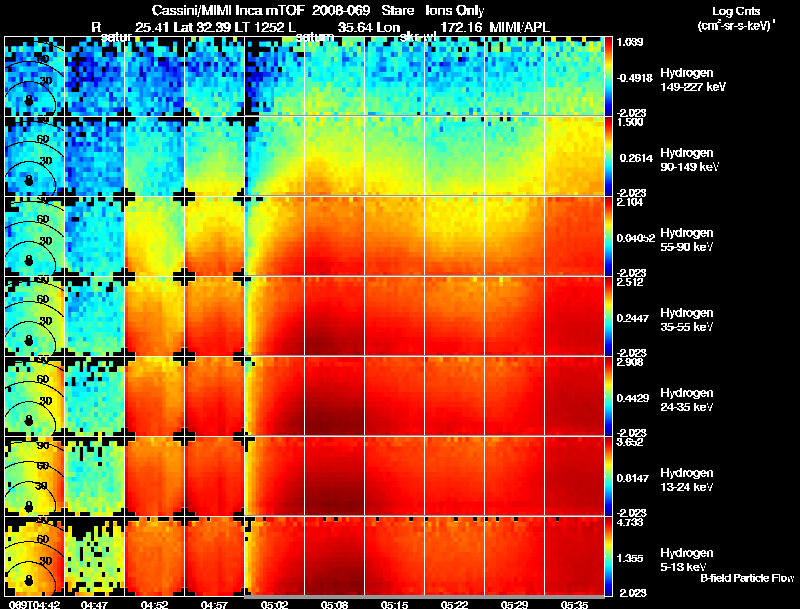Click the 25.41 radius value in header
This screenshot has width=800, height=609.
tap(151, 27)
